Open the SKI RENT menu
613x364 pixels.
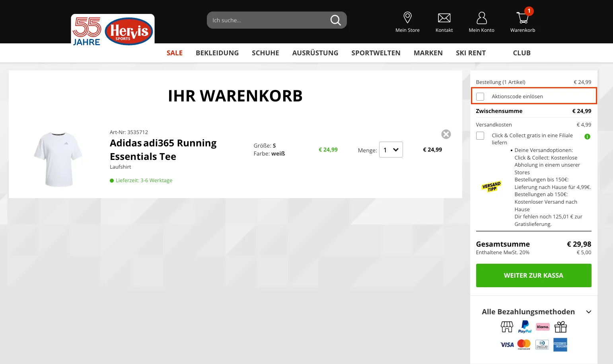pos(471,53)
